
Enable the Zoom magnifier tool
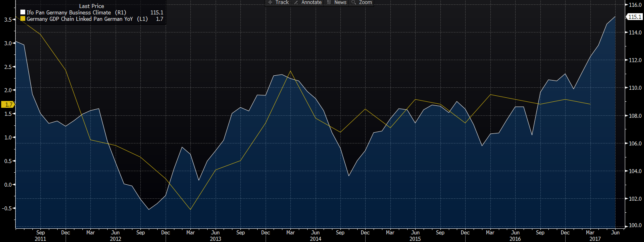click(x=362, y=2)
